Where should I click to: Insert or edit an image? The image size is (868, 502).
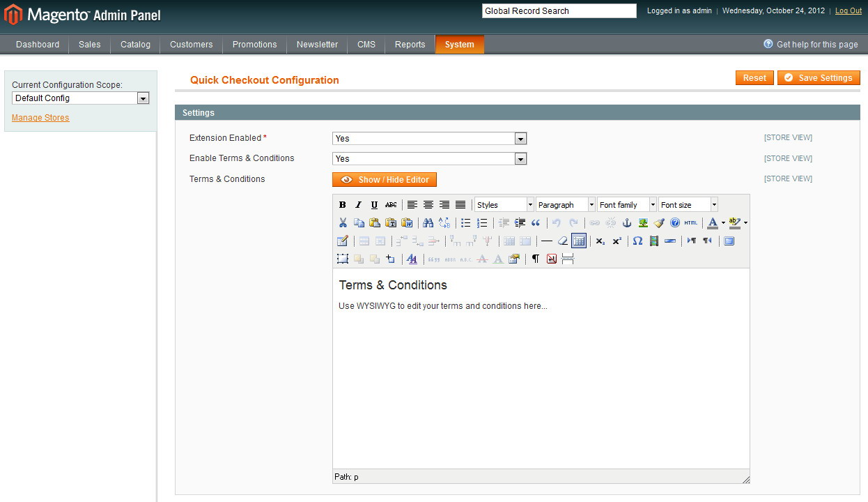(x=642, y=222)
